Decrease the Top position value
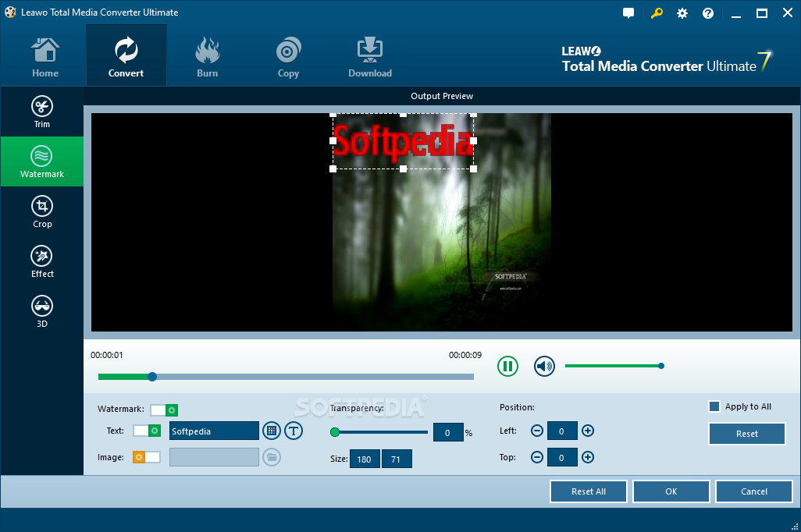The height and width of the screenshot is (532, 801). 537,457
